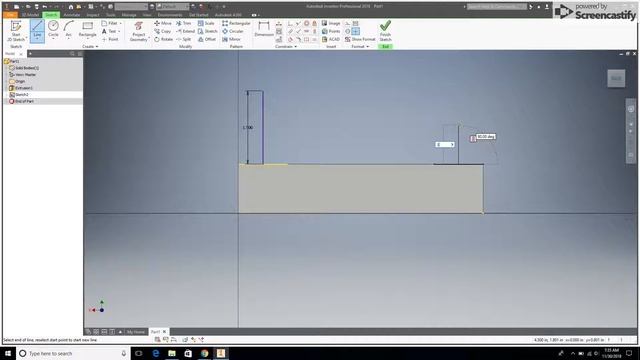The width and height of the screenshot is (640, 360).
Task: Click the ViewCube face
Action: [616, 78]
